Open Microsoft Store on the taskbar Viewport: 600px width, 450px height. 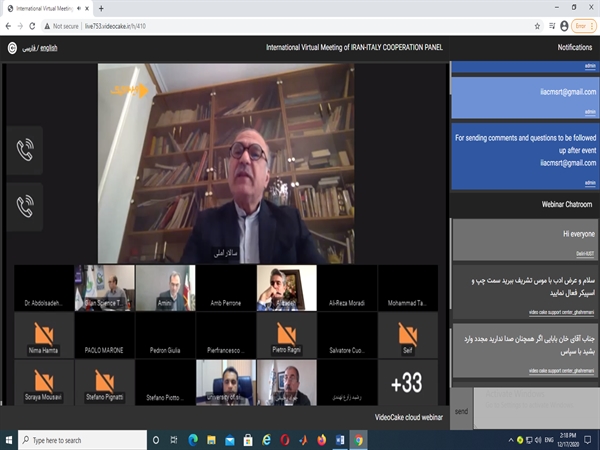click(x=248, y=440)
